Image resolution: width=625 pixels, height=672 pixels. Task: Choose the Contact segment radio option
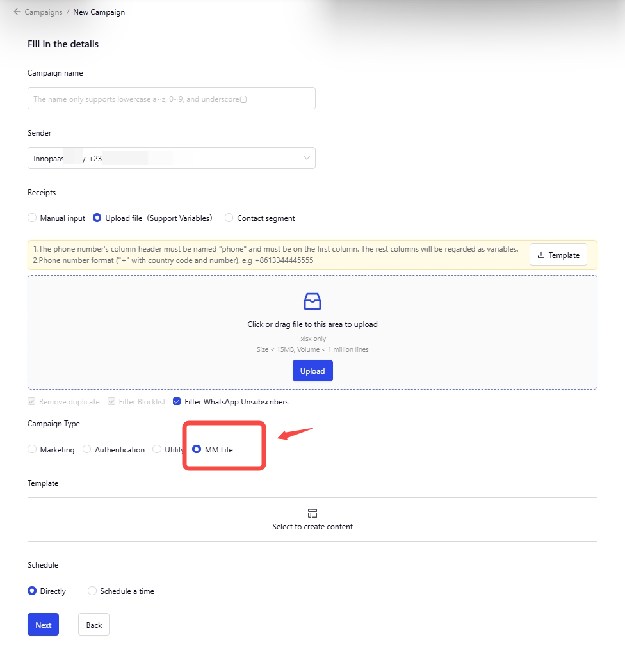[x=229, y=218]
